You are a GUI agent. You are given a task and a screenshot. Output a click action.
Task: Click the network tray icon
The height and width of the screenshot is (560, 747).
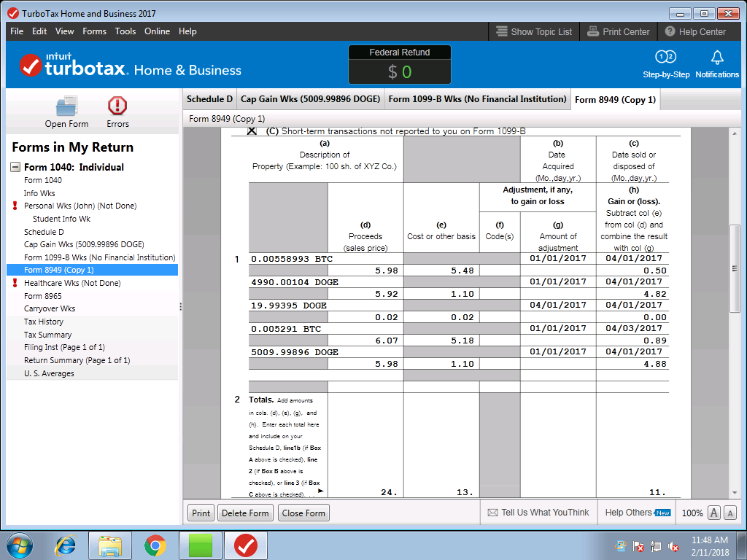656,546
